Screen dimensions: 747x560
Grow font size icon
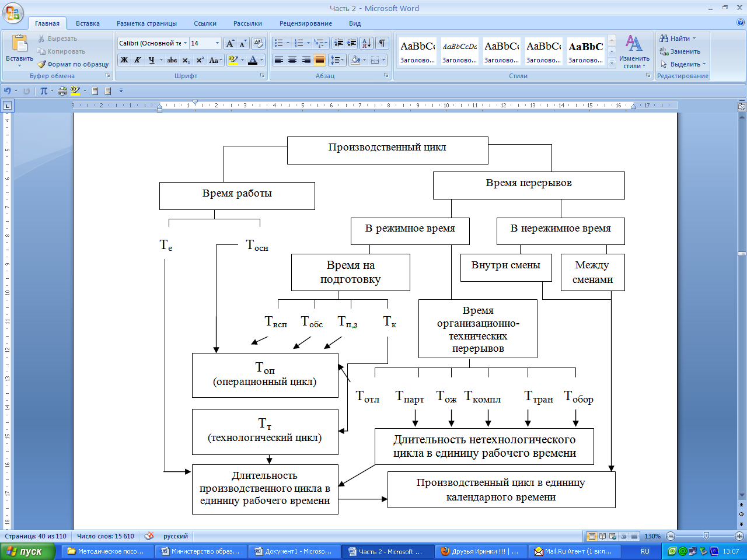[230, 43]
